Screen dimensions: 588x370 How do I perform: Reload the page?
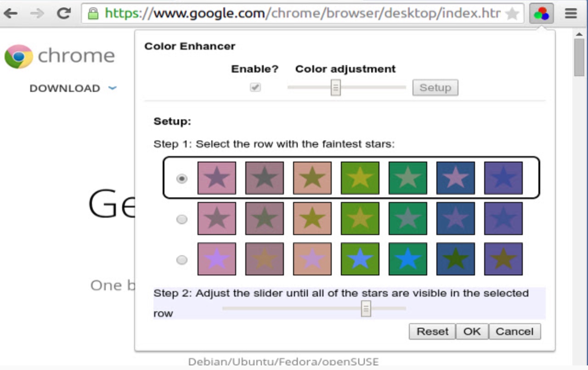(x=63, y=13)
